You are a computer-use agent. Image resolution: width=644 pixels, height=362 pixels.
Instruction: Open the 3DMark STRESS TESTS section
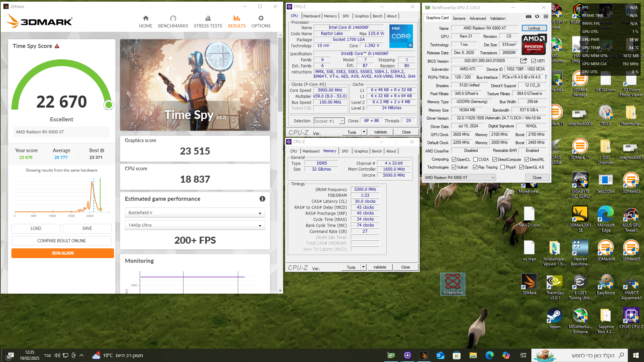click(x=208, y=22)
